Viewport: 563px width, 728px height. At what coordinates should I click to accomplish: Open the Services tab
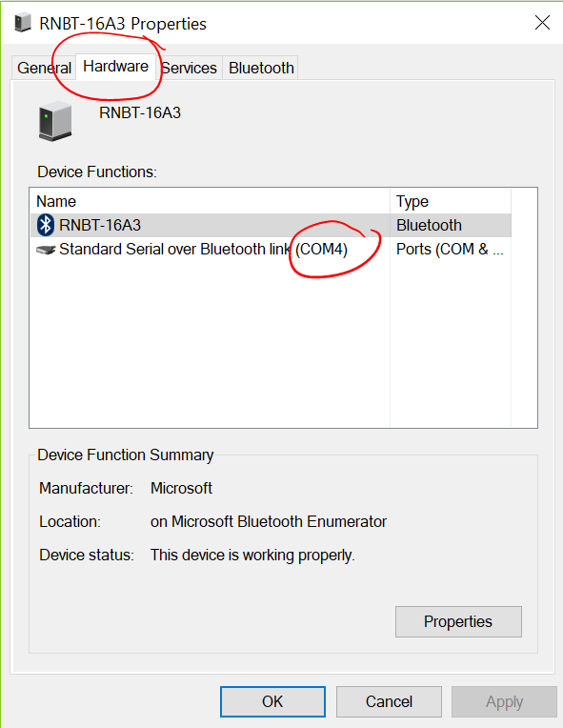tap(189, 68)
